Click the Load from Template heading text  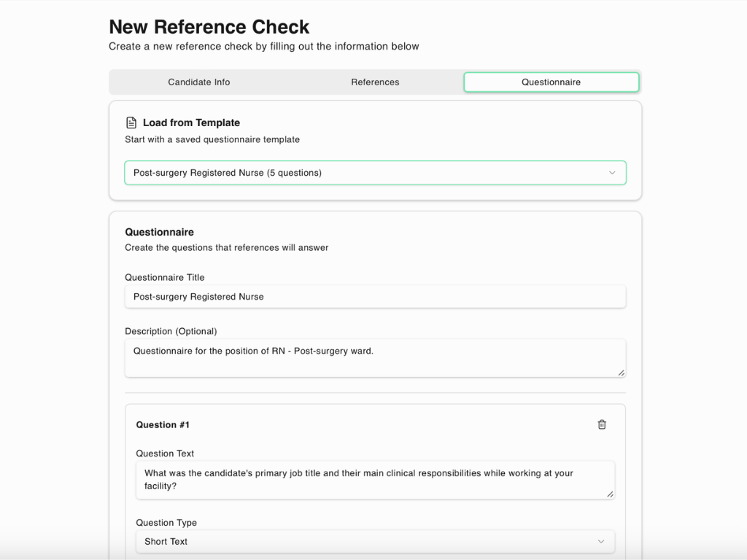pyautogui.click(x=191, y=122)
